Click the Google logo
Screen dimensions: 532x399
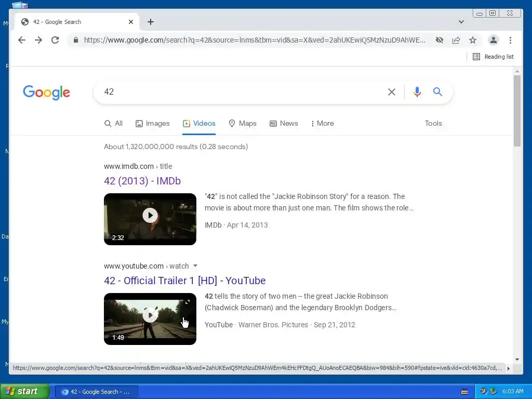(46, 92)
